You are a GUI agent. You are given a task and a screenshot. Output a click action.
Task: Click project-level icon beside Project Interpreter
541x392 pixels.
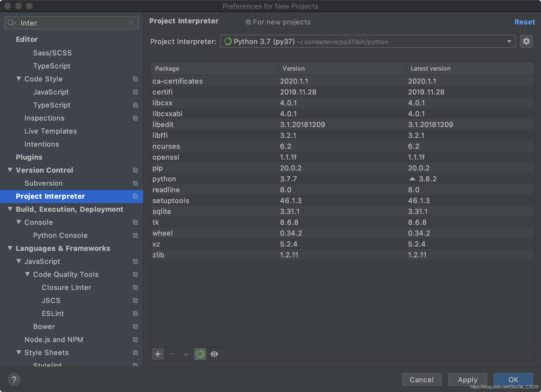click(135, 196)
